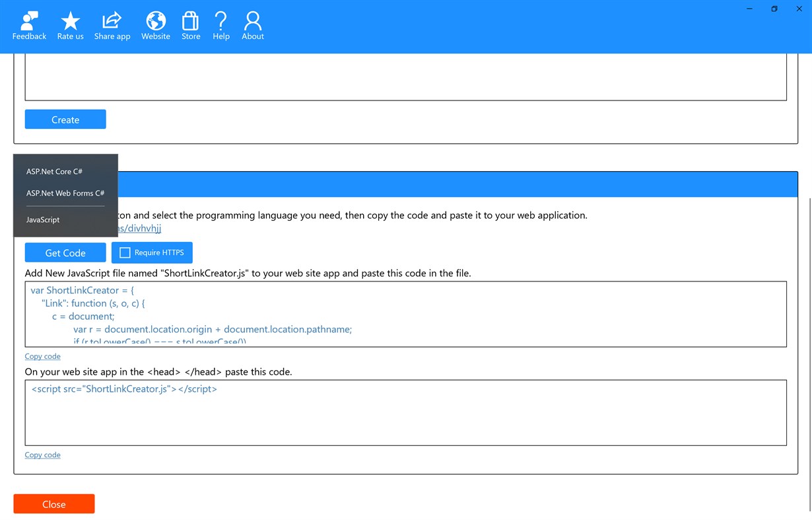The width and height of the screenshot is (812, 520).
Task: Open the Store shopping bag icon
Action: click(x=191, y=26)
